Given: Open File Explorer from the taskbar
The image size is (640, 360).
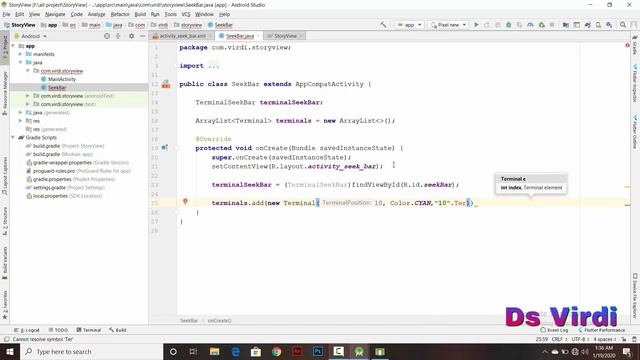Looking at the screenshot, I should click(x=215, y=351).
